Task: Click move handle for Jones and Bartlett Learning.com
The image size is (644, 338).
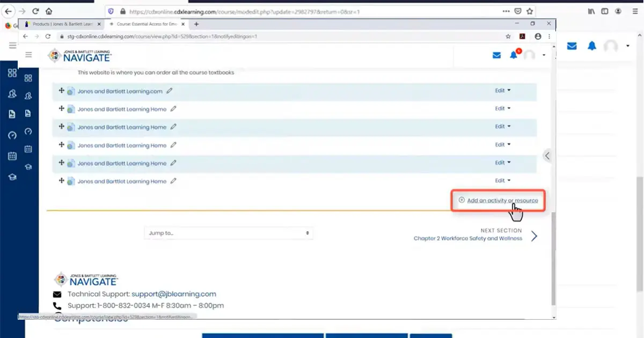Action: click(61, 91)
